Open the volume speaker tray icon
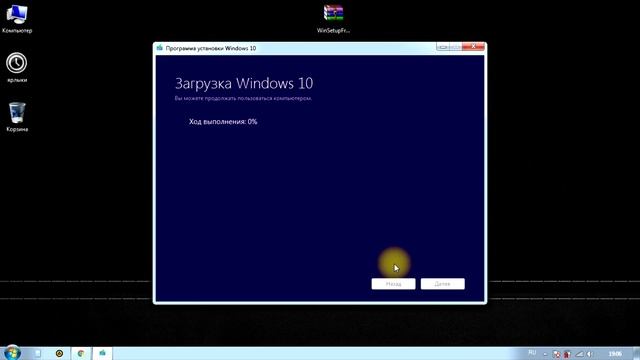This screenshot has width=640, height=360. [590, 354]
